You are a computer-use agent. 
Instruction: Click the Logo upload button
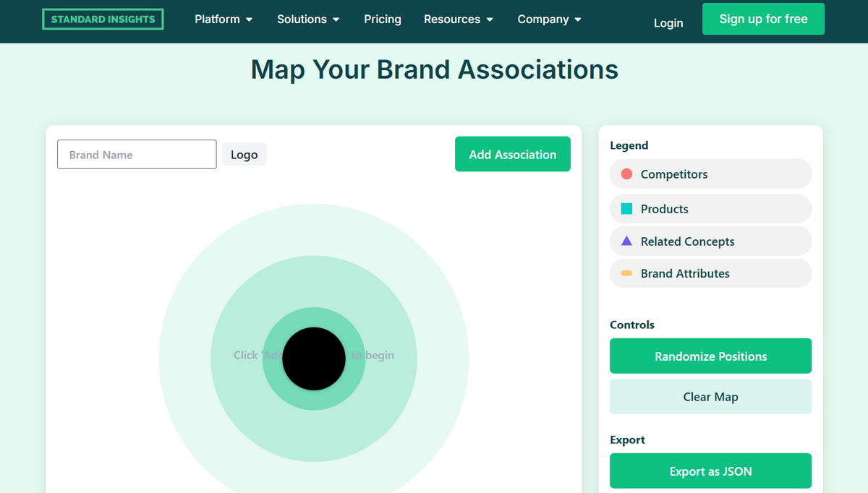click(x=244, y=155)
